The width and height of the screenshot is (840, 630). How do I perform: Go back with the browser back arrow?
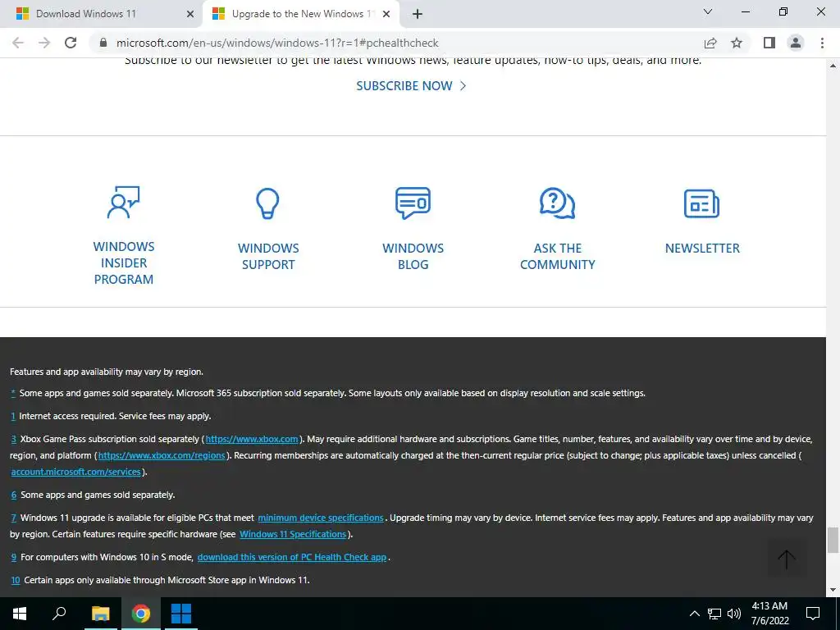point(18,43)
